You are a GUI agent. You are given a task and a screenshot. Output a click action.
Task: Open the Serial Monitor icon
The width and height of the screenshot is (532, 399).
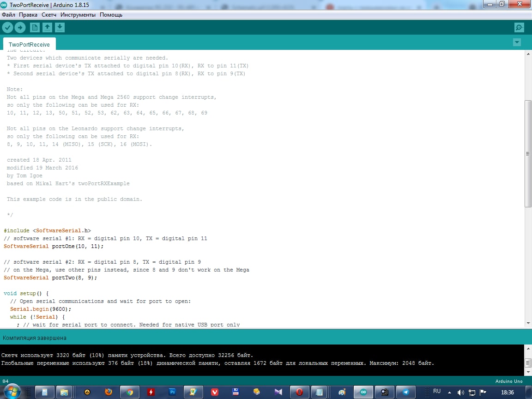(x=519, y=28)
